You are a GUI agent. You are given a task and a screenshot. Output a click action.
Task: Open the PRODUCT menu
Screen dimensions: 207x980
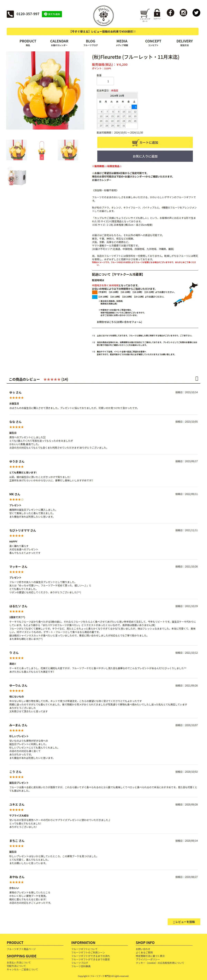pyautogui.click(x=28, y=43)
